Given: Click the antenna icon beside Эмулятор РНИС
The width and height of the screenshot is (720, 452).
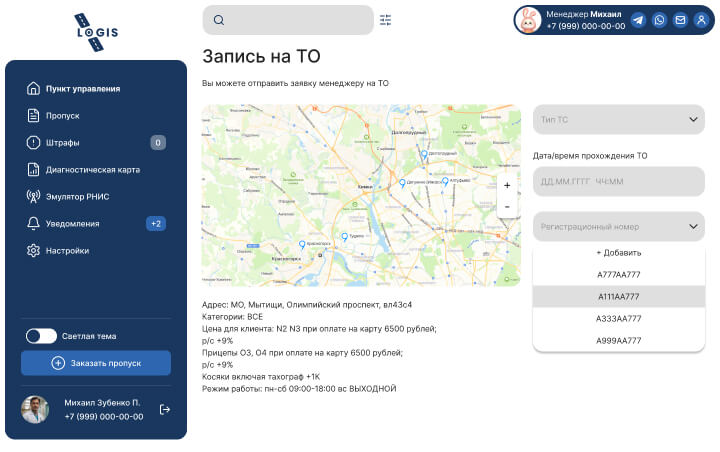Looking at the screenshot, I should (x=33, y=197).
